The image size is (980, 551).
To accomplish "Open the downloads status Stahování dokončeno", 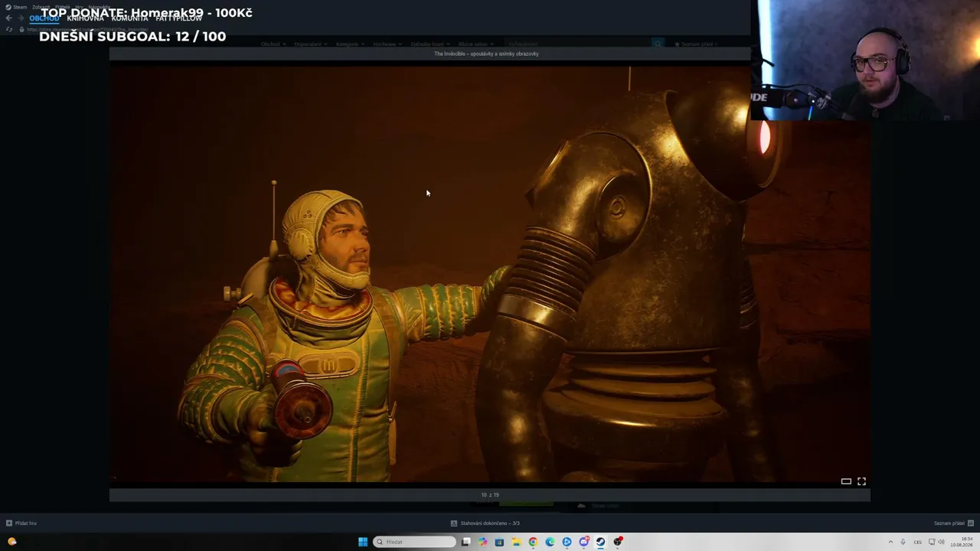I will coord(485,523).
